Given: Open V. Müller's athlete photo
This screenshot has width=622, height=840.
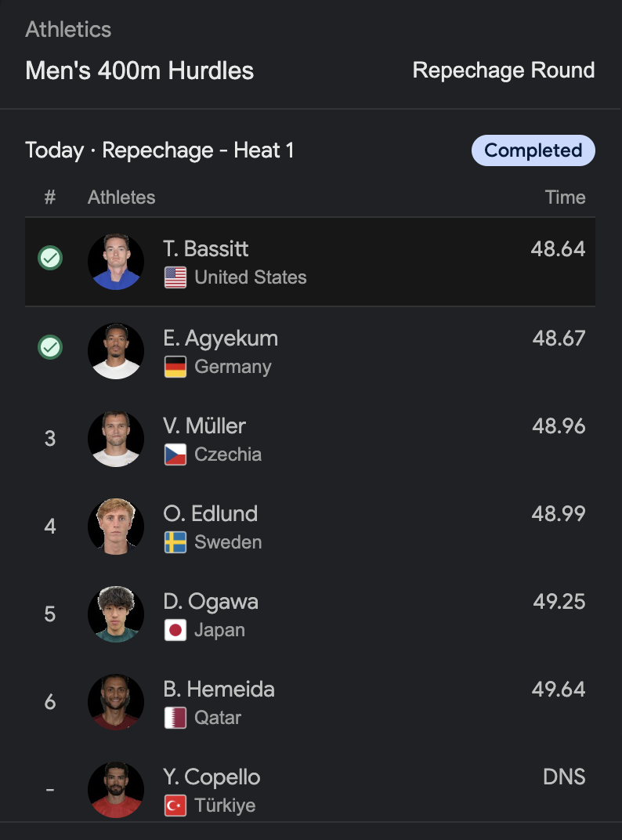Looking at the screenshot, I should [x=116, y=439].
